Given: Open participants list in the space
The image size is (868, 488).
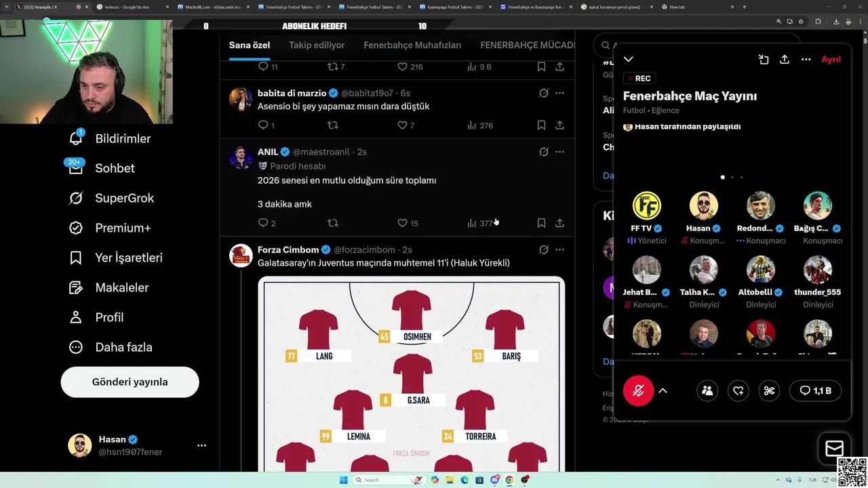Looking at the screenshot, I should [707, 390].
